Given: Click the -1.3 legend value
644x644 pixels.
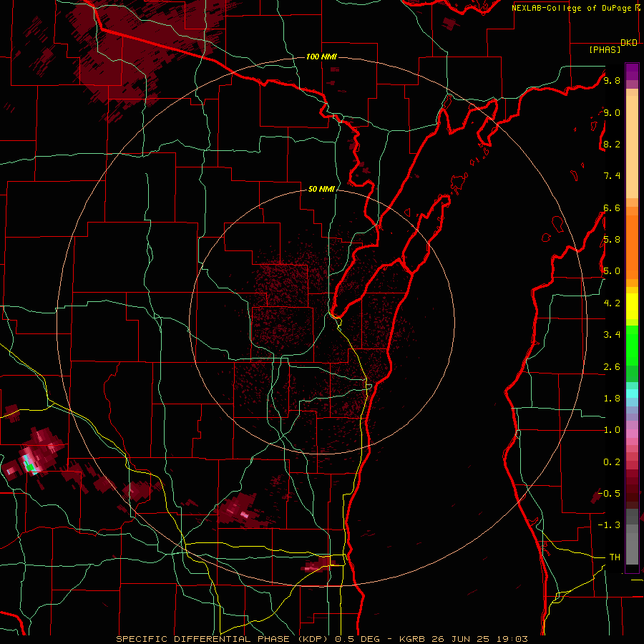Looking at the screenshot, I should click(x=609, y=525).
